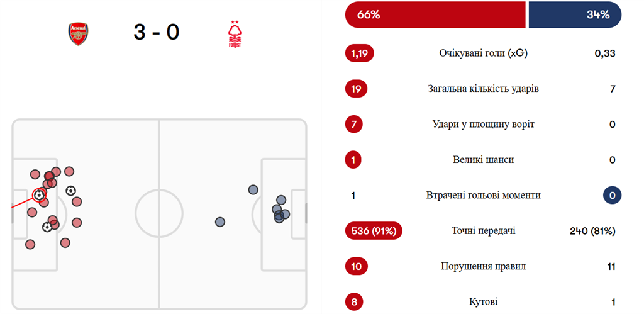Click the red 66% possession bar
This screenshot has height=314, width=644.
[435, 14]
